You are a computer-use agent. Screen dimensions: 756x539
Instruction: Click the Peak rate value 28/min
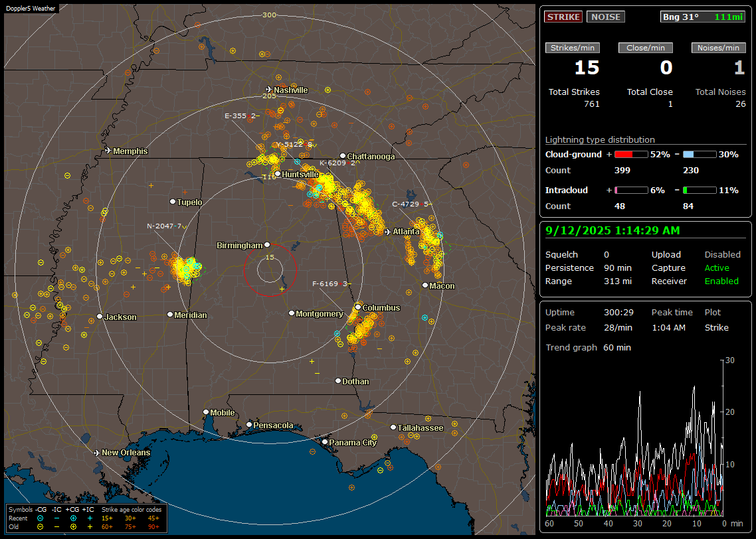(618, 327)
